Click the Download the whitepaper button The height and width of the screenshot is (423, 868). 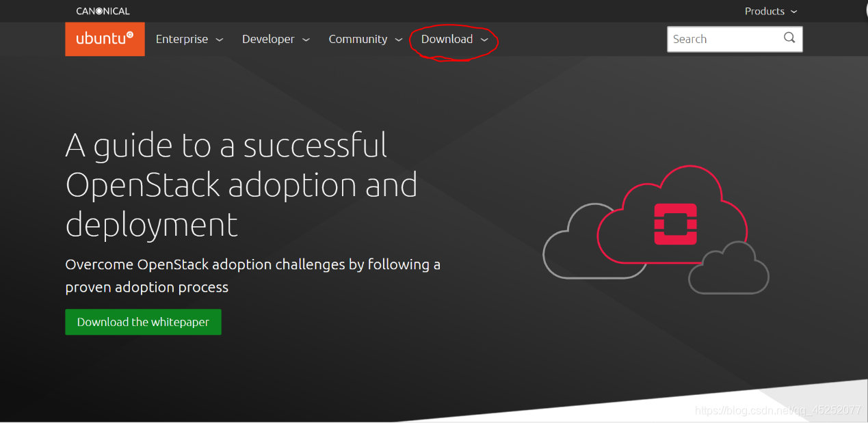[x=143, y=322]
